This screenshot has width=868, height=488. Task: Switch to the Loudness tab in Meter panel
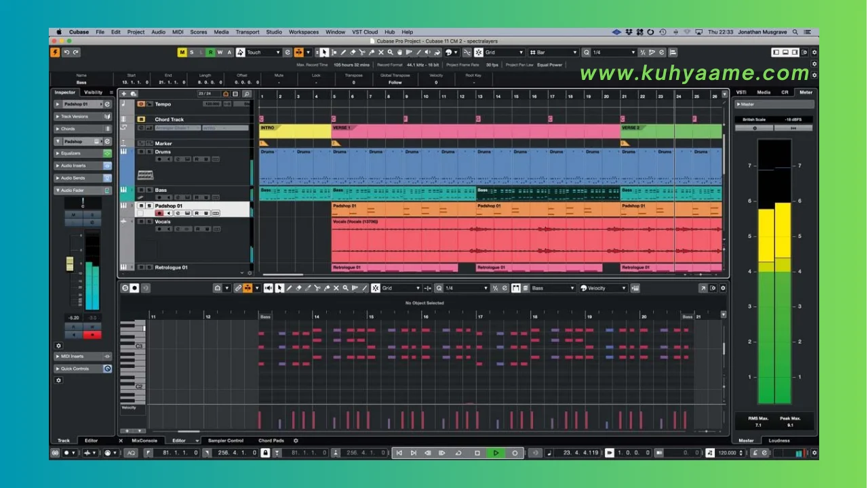(779, 441)
